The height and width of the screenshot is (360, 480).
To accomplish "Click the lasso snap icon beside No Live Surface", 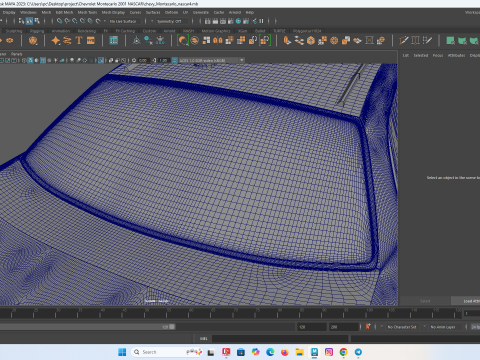I will (x=98, y=21).
